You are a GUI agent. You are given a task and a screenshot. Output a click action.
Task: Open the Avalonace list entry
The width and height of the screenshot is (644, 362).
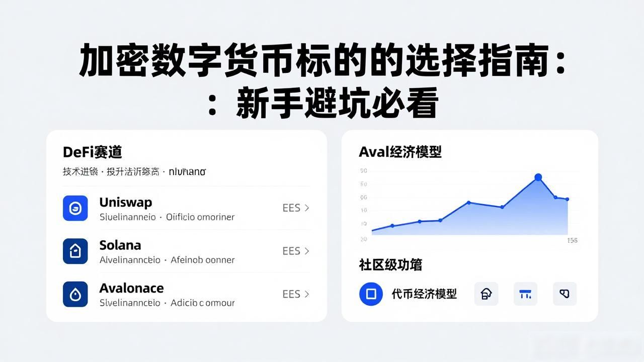coord(187,294)
